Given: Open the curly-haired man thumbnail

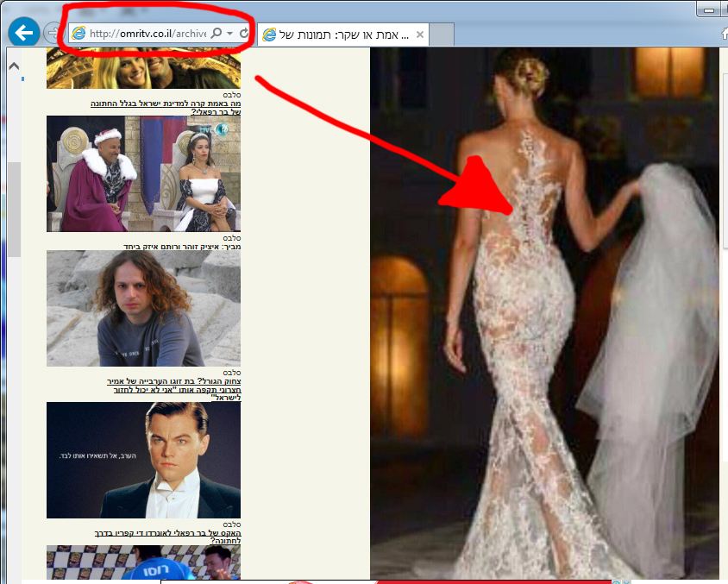Looking at the screenshot, I should tap(143, 308).
